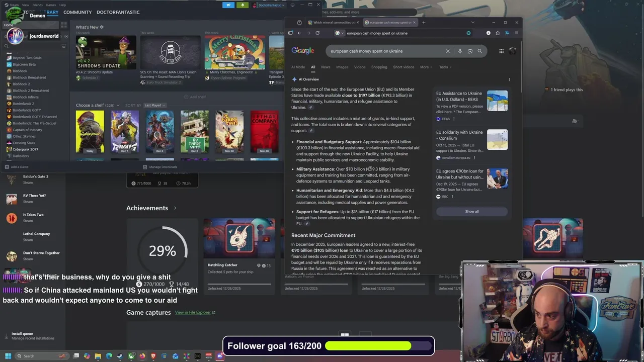Expand the Tools dropdown in Google results

point(445,67)
